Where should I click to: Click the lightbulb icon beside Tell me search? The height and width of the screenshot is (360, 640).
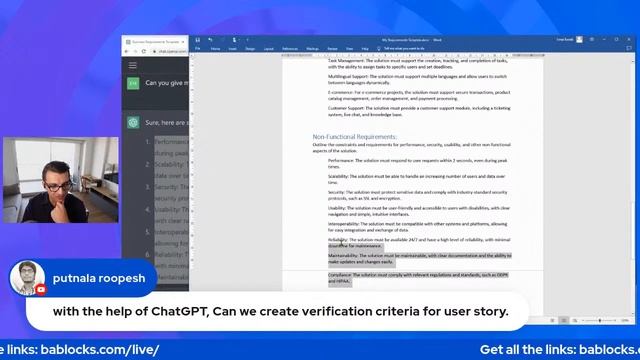pos(378,49)
